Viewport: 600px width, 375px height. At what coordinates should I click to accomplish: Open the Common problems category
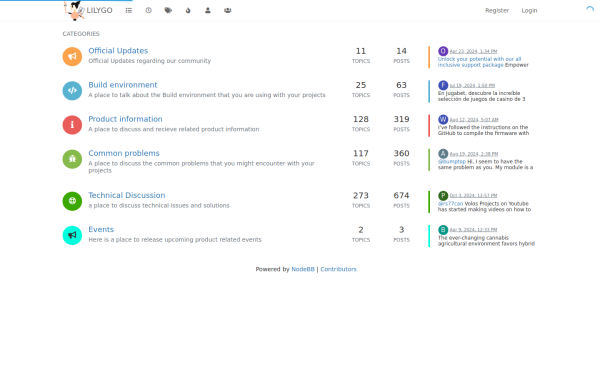[x=124, y=153]
